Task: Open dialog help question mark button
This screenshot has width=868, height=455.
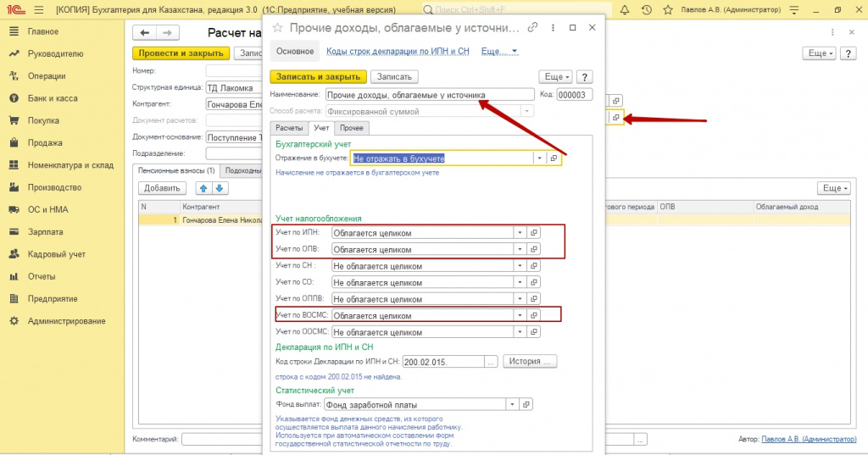Action: click(x=584, y=77)
